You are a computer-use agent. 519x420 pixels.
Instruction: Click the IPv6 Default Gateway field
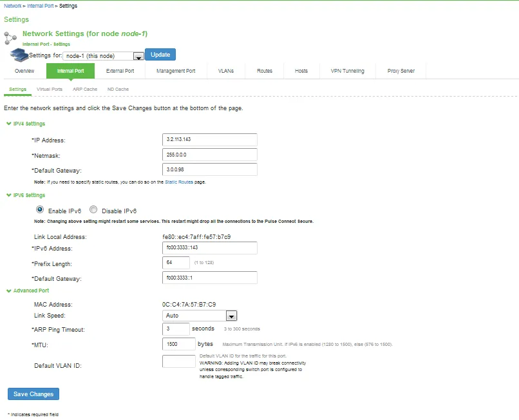210,278
